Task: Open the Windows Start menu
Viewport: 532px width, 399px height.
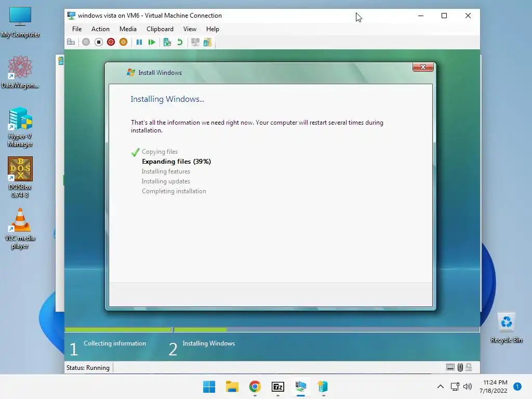Action: tap(209, 387)
